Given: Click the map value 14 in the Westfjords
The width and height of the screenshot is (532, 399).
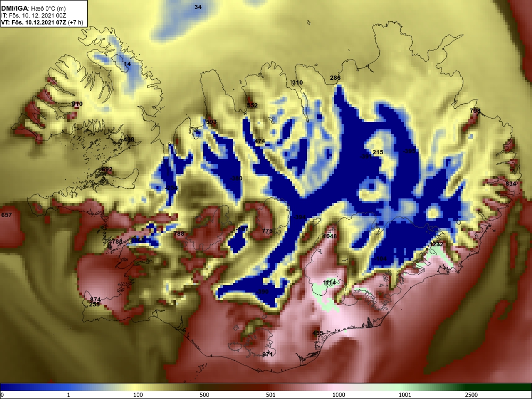Looking at the screenshot, I should tap(127, 64).
